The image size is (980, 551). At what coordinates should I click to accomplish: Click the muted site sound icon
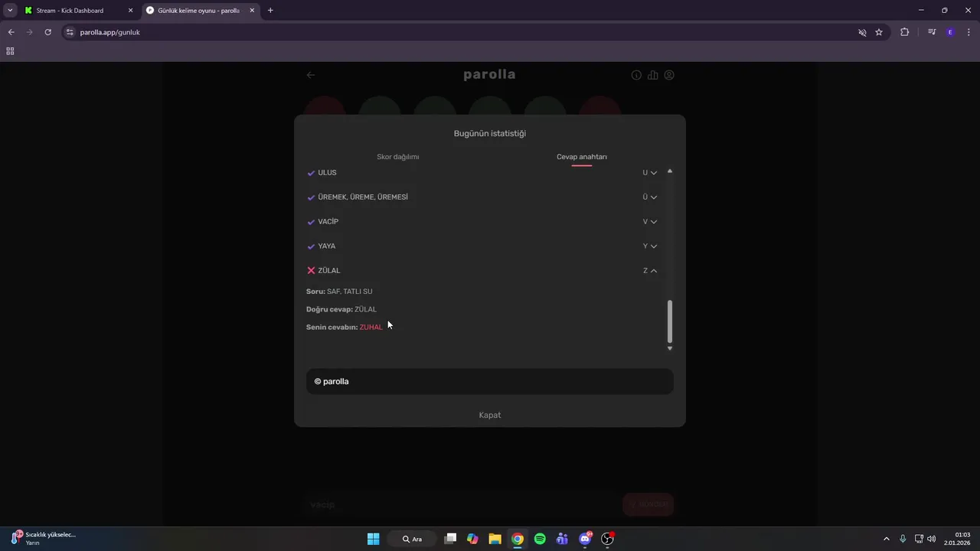point(862,32)
